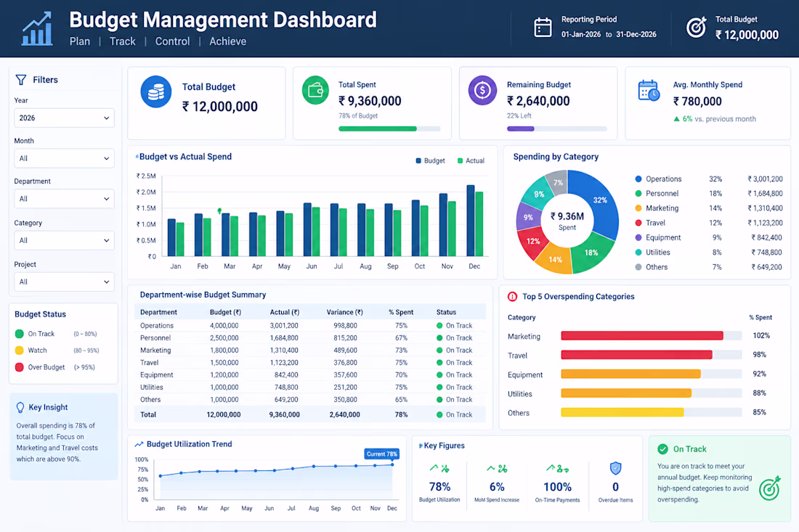Click the overspending alert warning icon
This screenshot has width=799, height=532.
[513, 296]
